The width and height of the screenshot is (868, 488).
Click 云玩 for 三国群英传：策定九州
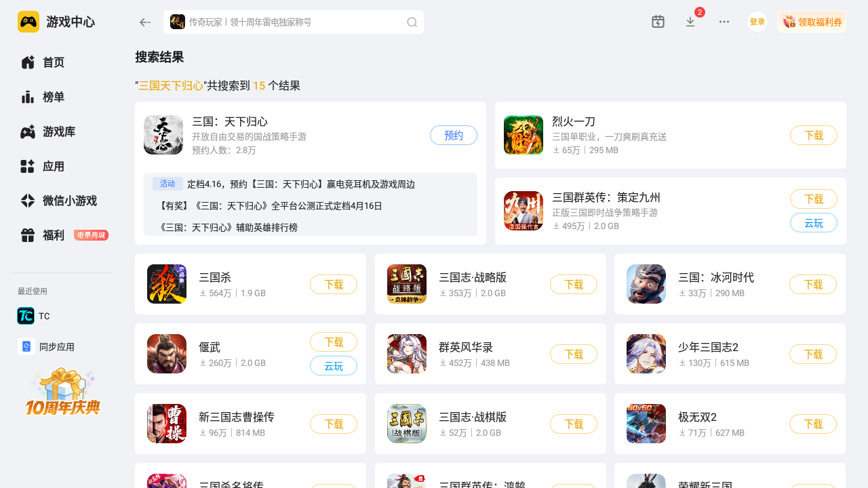[x=814, y=223]
